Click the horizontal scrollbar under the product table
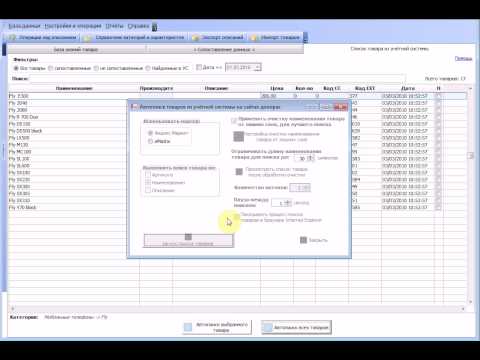Viewport: 480px width, 360px height. tap(237, 309)
